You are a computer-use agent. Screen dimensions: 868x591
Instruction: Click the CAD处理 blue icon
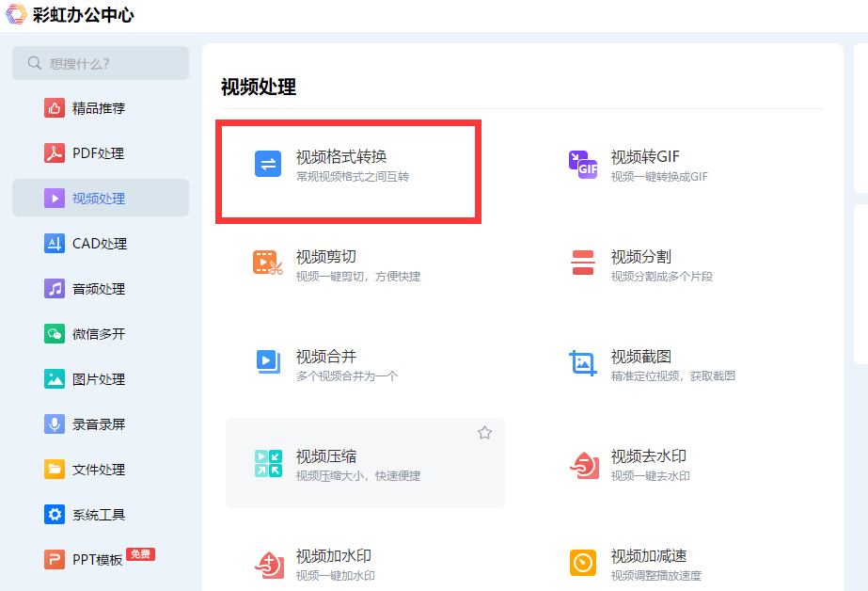(x=55, y=243)
